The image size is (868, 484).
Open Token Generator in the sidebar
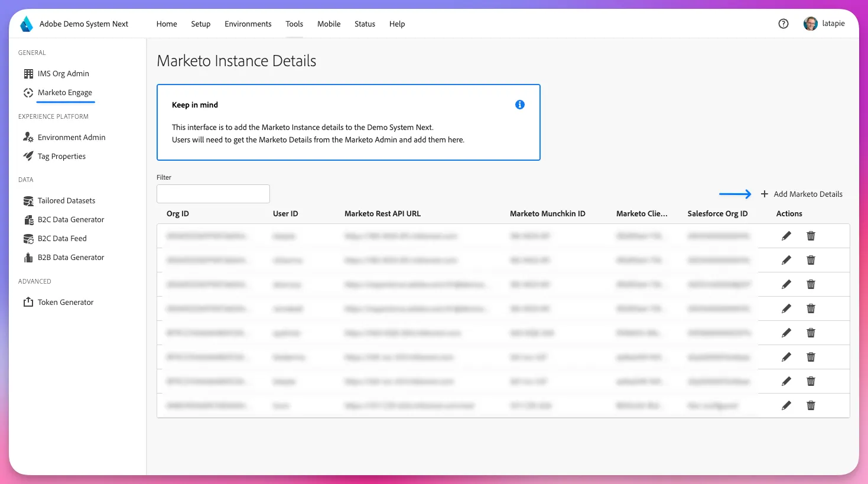tap(58, 303)
